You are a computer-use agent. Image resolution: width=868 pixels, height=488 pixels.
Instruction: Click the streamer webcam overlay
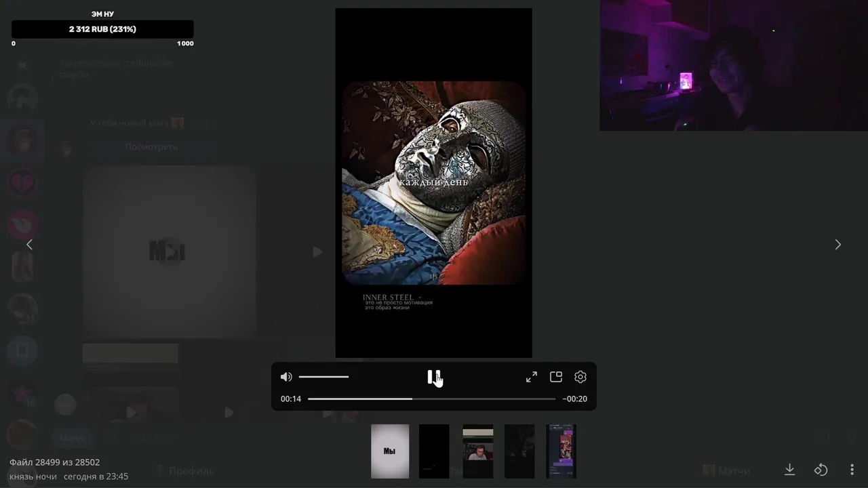pos(734,65)
